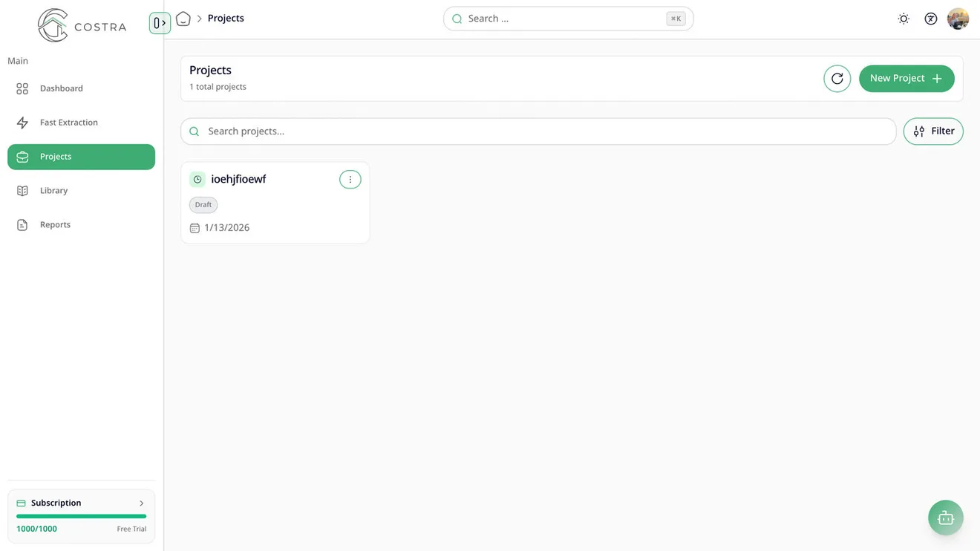Create a New Project
The height and width of the screenshot is (551, 980).
pyautogui.click(x=906, y=79)
